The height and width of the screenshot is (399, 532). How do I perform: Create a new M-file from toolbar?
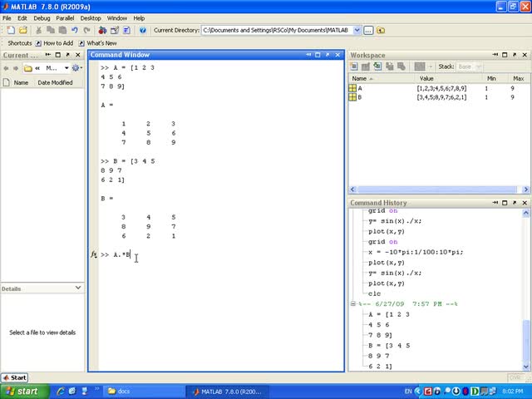pyautogui.click(x=11, y=30)
